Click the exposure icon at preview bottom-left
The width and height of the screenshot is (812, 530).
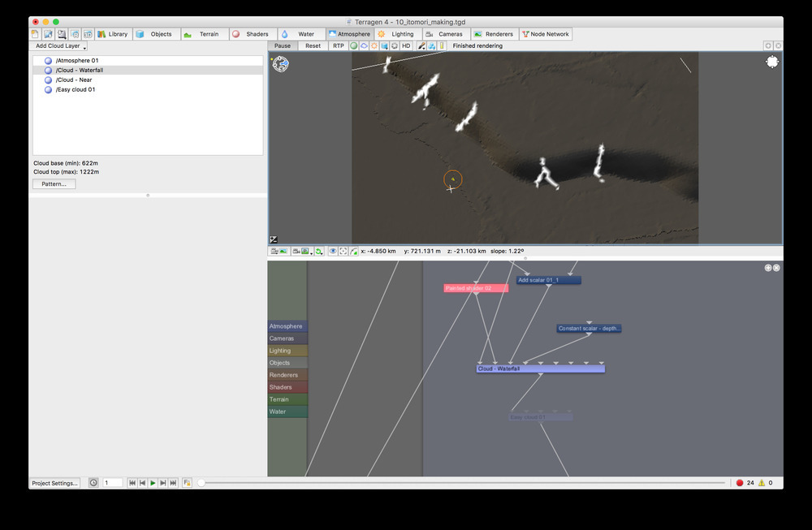pyautogui.click(x=274, y=239)
